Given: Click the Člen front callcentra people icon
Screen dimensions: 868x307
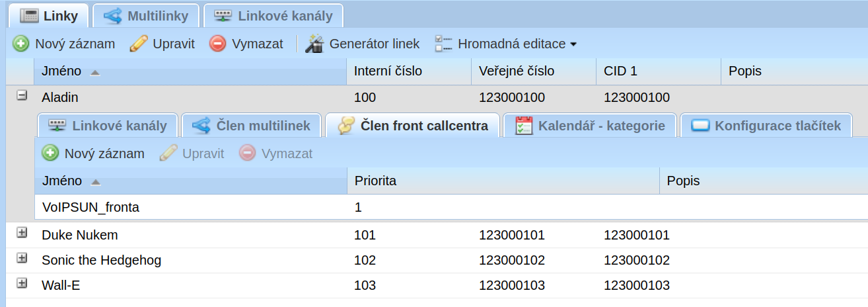Looking at the screenshot, I should (347, 126).
